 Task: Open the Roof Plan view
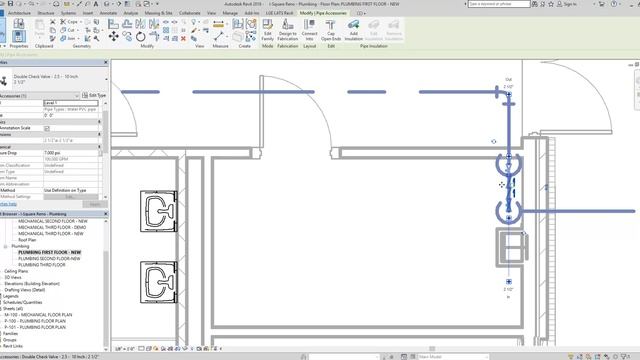point(27,240)
